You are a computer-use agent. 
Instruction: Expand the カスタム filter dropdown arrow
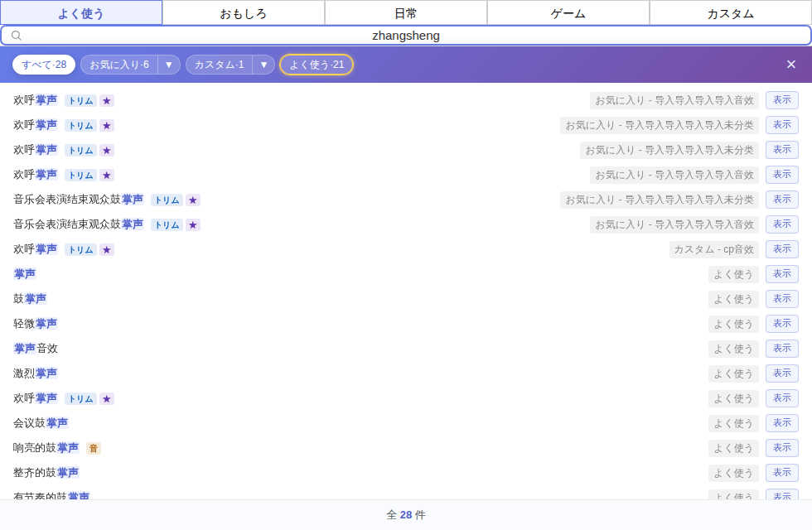(x=263, y=65)
